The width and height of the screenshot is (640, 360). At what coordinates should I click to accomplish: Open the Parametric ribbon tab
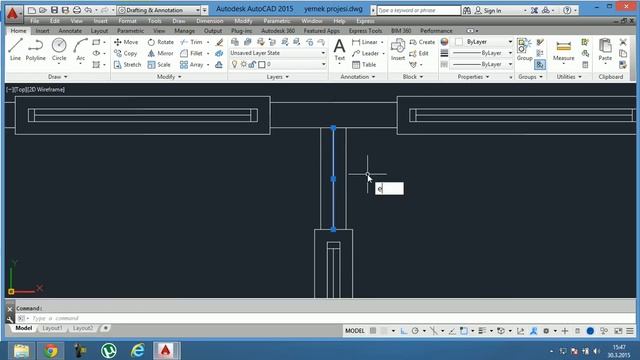(130, 31)
